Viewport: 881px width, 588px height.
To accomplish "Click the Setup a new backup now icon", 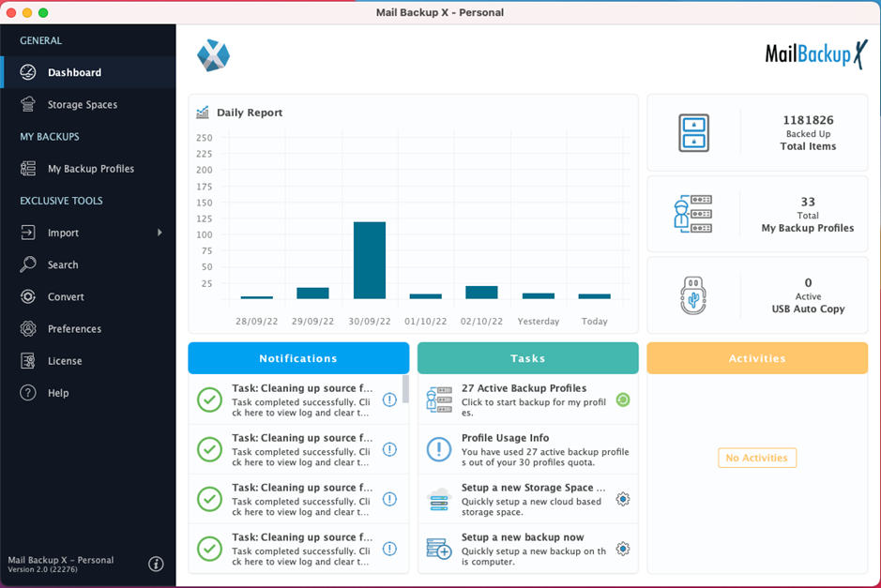I will click(439, 549).
